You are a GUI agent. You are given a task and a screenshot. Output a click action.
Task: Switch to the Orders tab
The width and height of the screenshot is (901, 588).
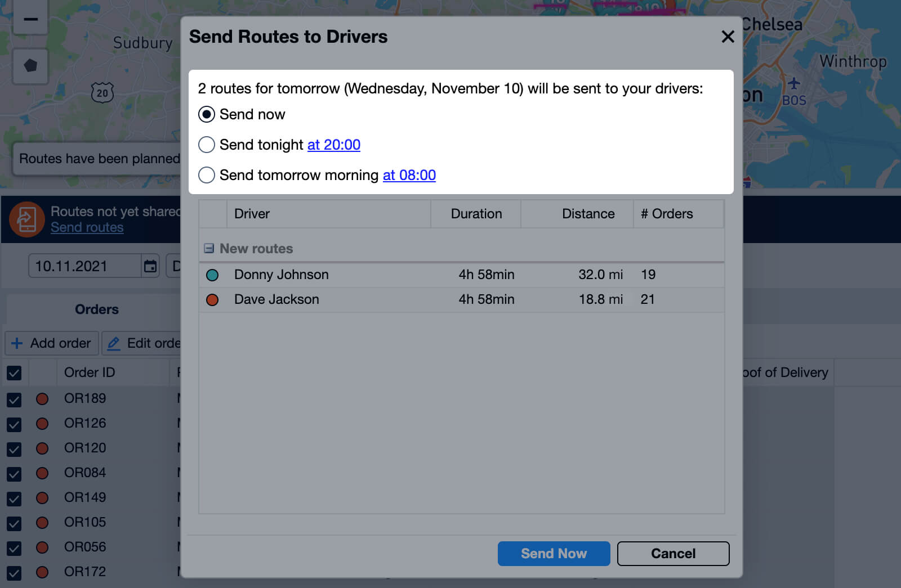[96, 309]
